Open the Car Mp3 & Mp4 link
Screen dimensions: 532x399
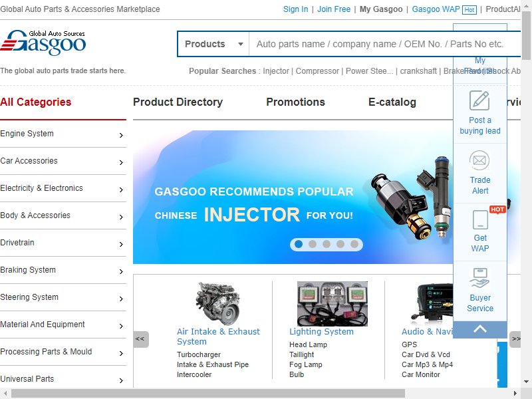[x=427, y=364]
